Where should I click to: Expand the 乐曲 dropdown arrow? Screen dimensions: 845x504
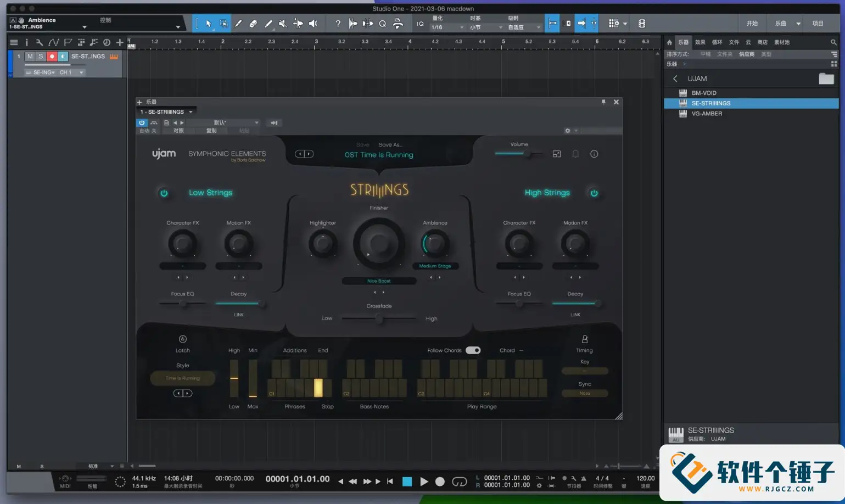pyautogui.click(x=798, y=24)
